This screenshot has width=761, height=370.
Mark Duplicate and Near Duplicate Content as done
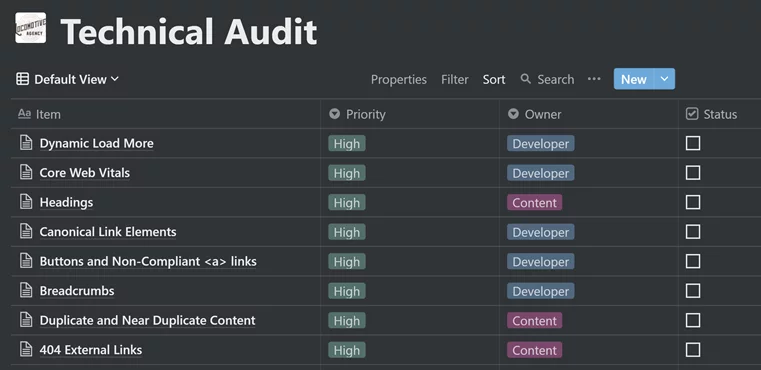(693, 320)
